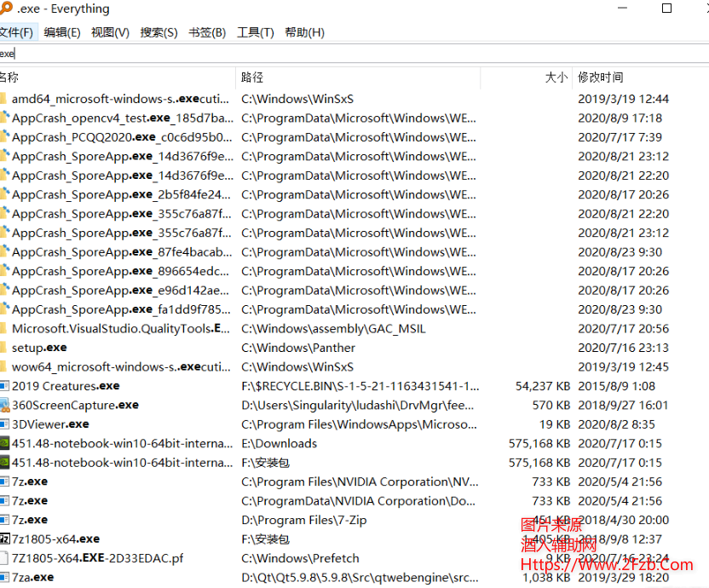This screenshot has height=588, width=709.
Task: Click the 360ScreenCapture.exe file icon
Action: coord(4,406)
